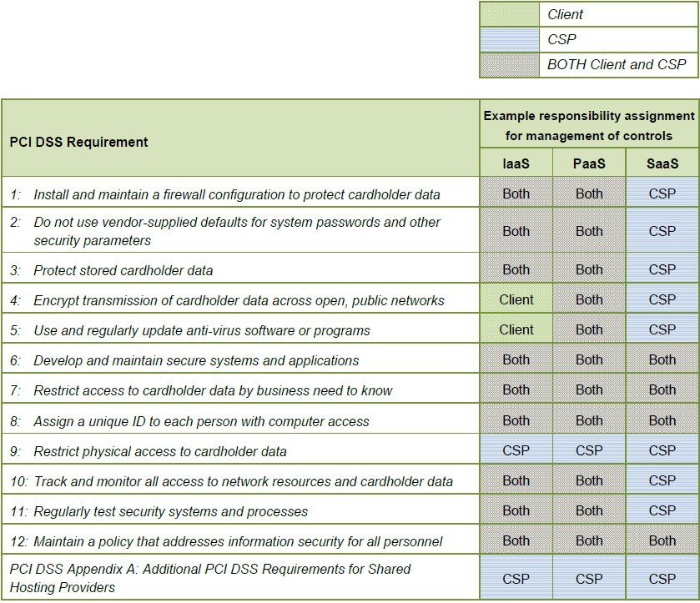Select the 'CSP' legend label
The height and width of the screenshot is (603, 700).
[x=562, y=40]
